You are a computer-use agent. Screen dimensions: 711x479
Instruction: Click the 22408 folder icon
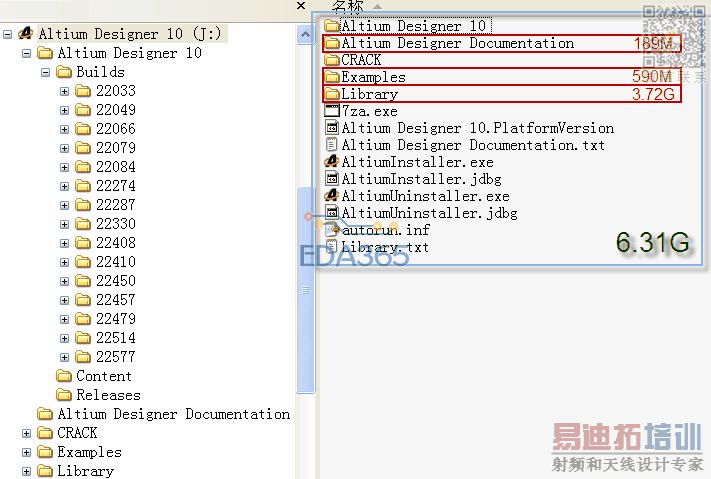(83, 243)
